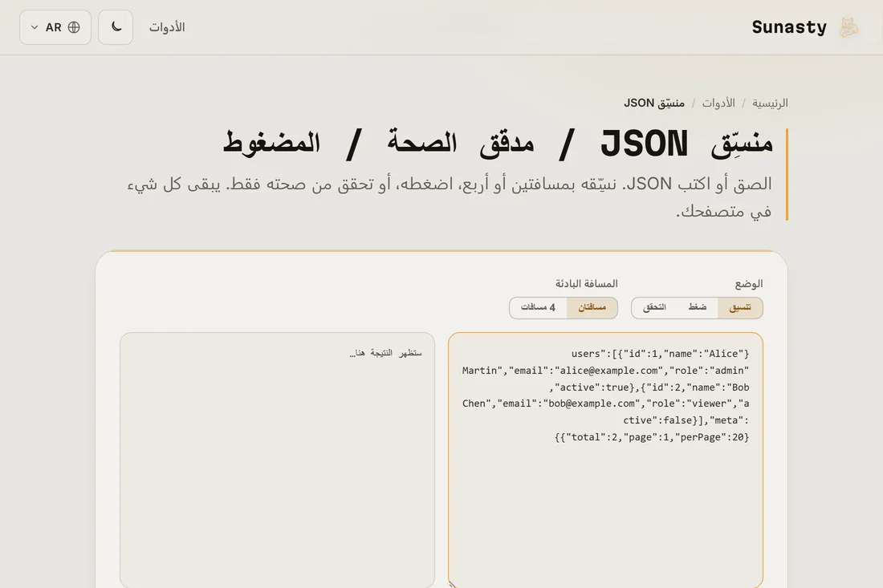Go to the Sunasty home title
This screenshot has width=883, height=588.
[x=789, y=27]
